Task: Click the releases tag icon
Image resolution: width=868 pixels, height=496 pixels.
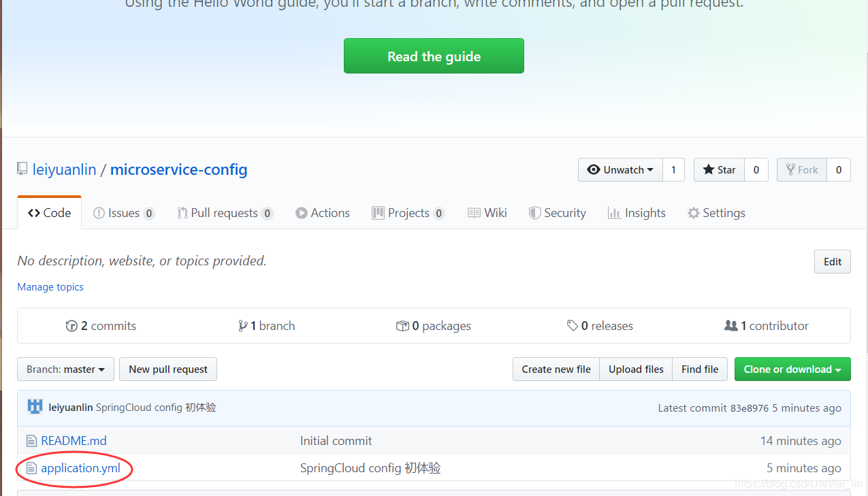Action: [x=573, y=326]
